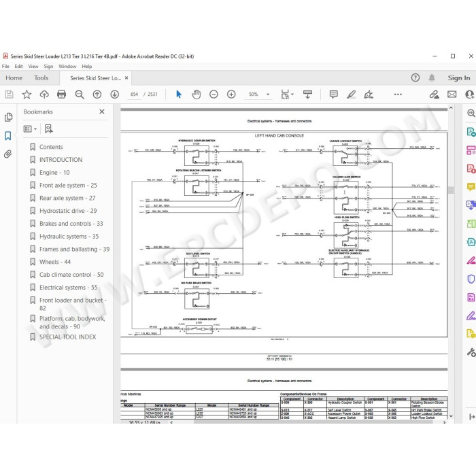Add a new bookmark
Screen dimensions: 476x476
click(x=48, y=129)
